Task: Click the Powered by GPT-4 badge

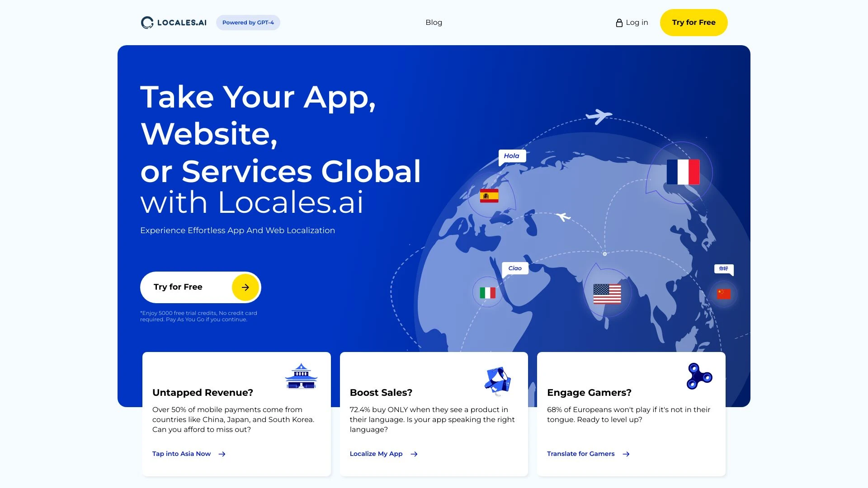Action: point(248,22)
